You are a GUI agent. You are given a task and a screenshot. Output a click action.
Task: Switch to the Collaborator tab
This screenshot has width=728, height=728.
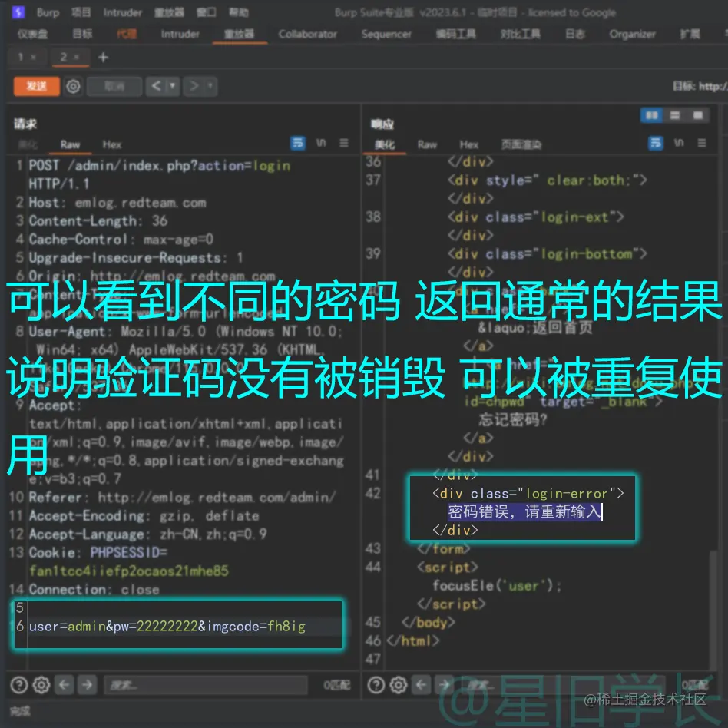pos(308,34)
